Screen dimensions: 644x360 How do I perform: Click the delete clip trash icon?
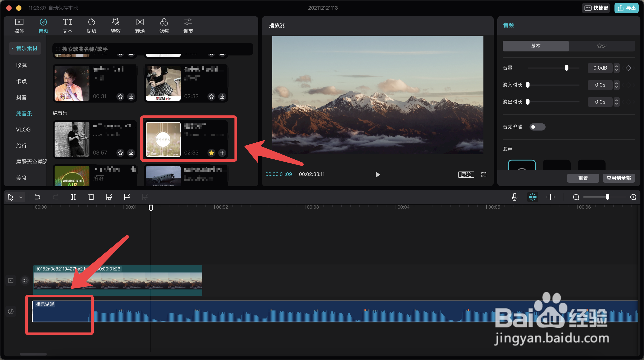[x=91, y=197]
